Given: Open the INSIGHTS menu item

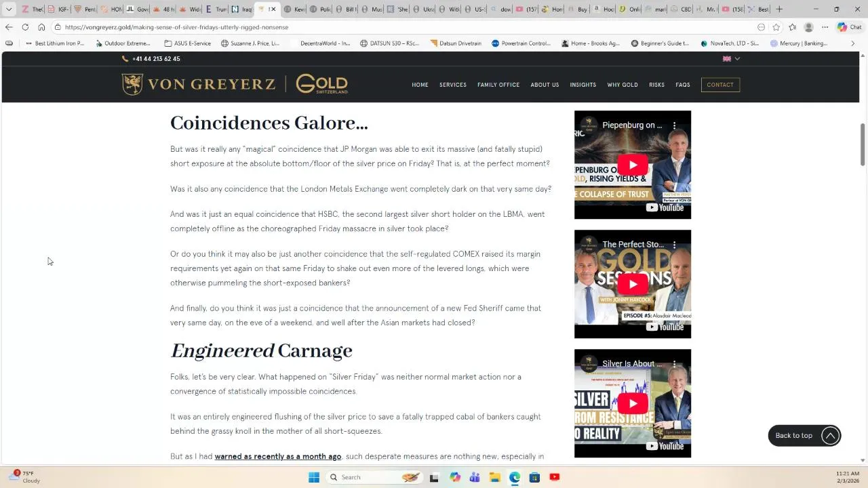Looking at the screenshot, I should click(583, 85).
